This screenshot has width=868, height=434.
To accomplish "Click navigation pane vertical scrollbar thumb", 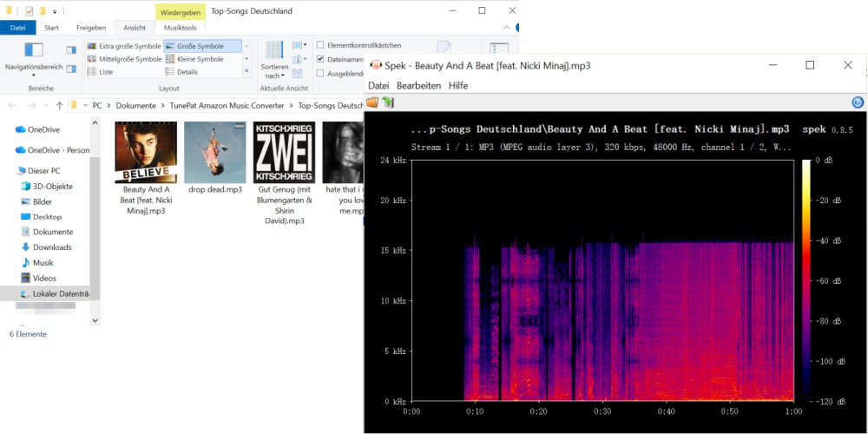I will (x=95, y=228).
